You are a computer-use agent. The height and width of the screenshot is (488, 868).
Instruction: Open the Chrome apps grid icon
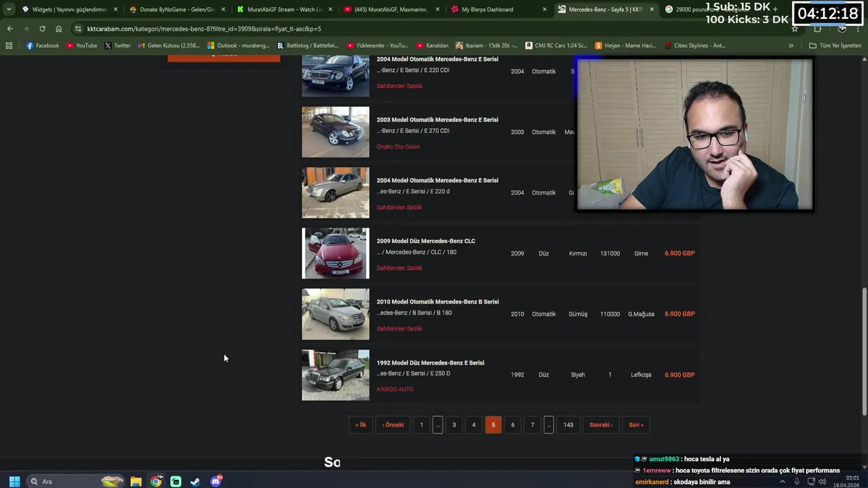click(x=9, y=45)
